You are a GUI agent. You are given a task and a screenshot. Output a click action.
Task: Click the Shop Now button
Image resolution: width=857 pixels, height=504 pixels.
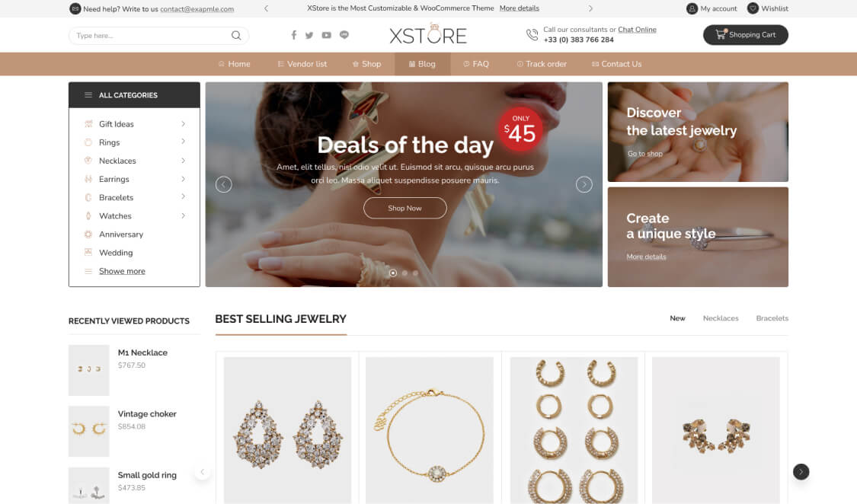pos(405,208)
